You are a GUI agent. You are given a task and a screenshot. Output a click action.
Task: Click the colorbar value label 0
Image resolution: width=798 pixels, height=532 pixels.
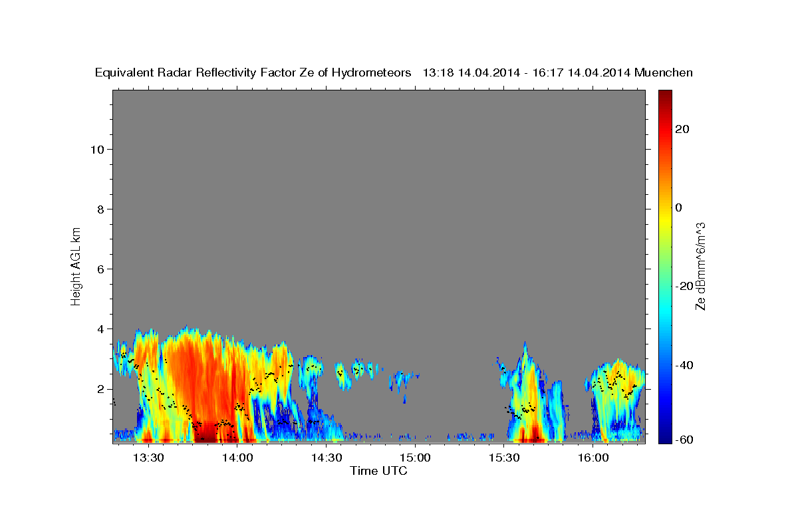(678, 207)
